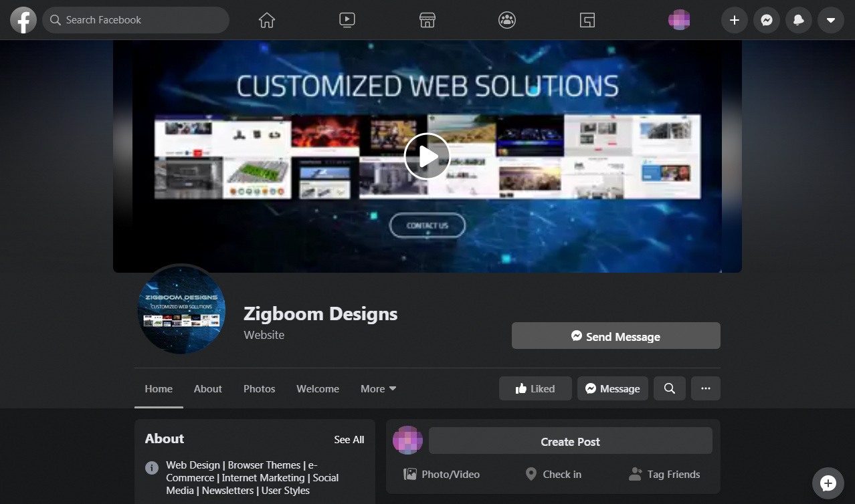Expand the More tab dropdown

coord(378,388)
